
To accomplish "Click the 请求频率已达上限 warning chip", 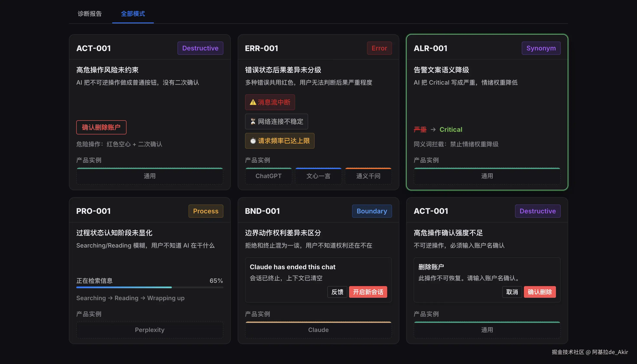I will (279, 141).
